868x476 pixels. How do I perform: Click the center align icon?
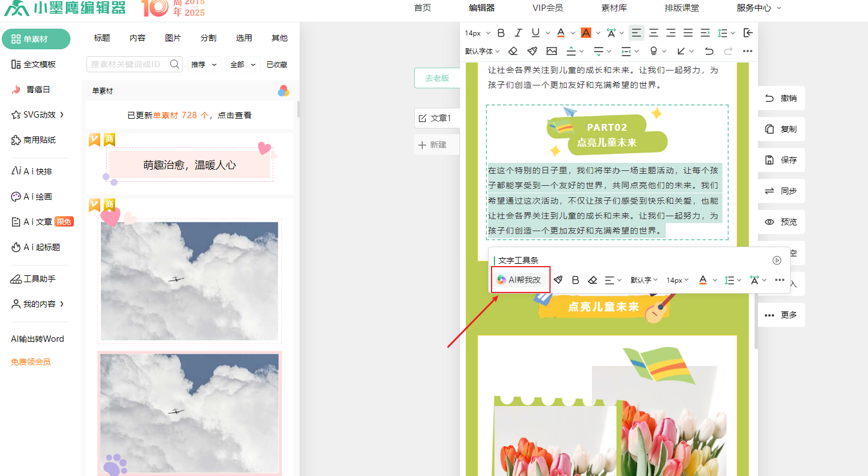(x=654, y=33)
